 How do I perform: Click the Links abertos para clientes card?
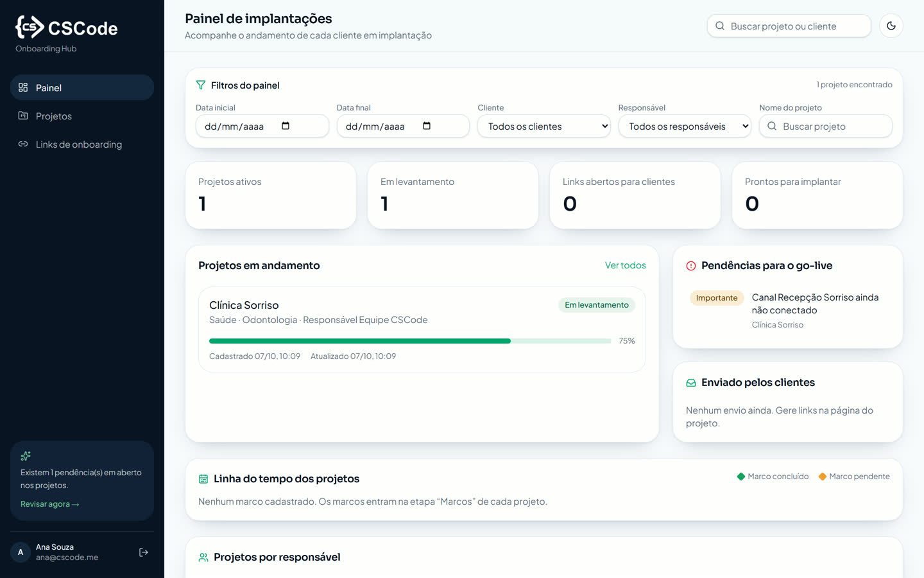[635, 195]
